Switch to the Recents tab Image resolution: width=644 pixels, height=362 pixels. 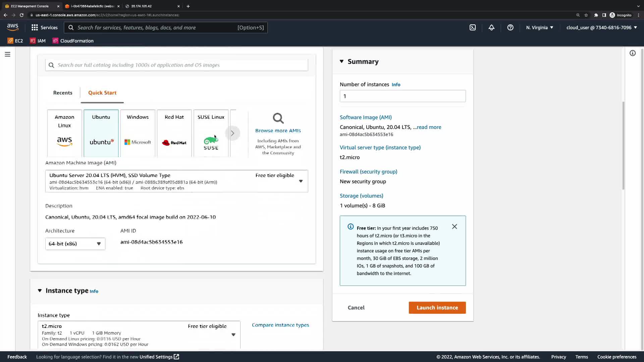tap(63, 93)
